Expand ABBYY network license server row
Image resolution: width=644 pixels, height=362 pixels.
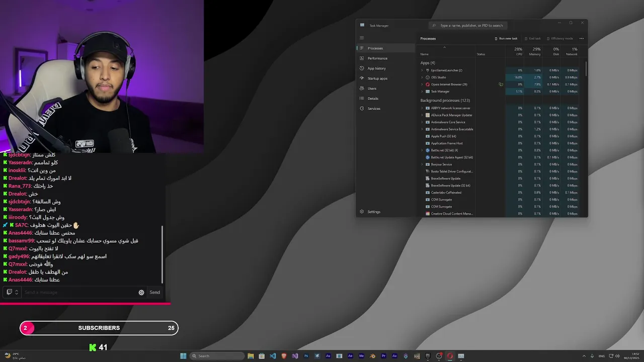coord(422,108)
